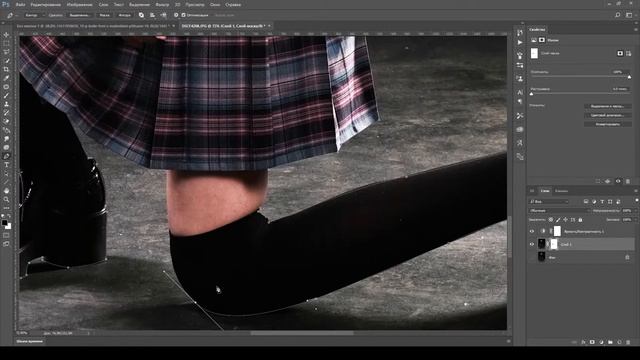Open path operations in options bar

[x=141, y=15]
